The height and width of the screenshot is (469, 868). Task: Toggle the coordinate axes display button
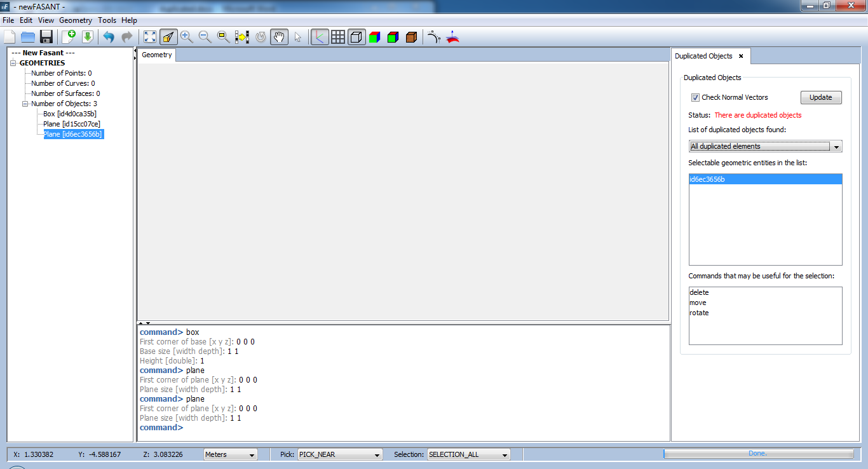coord(320,37)
